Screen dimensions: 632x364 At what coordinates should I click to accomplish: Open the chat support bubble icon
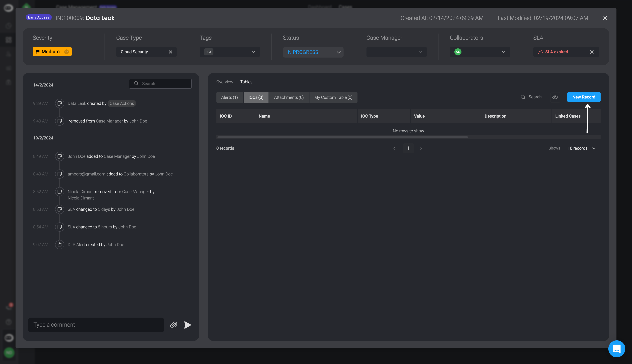(617, 349)
